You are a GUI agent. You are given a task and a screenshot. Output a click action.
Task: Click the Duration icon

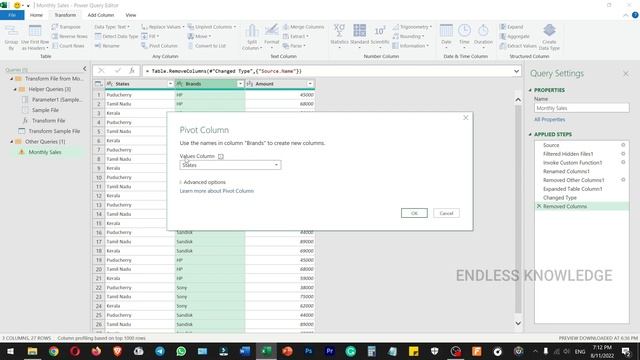[483, 31]
